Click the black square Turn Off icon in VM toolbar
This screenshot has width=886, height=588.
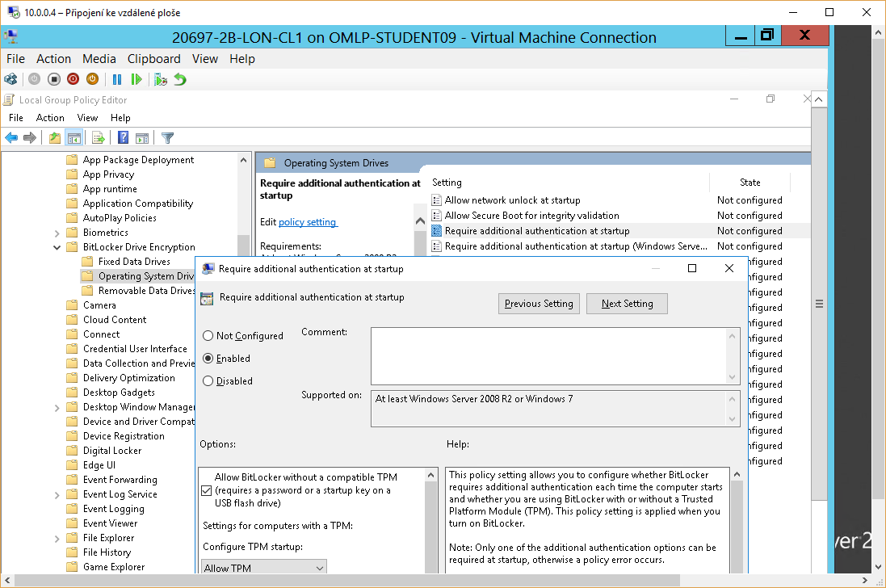coord(54,80)
